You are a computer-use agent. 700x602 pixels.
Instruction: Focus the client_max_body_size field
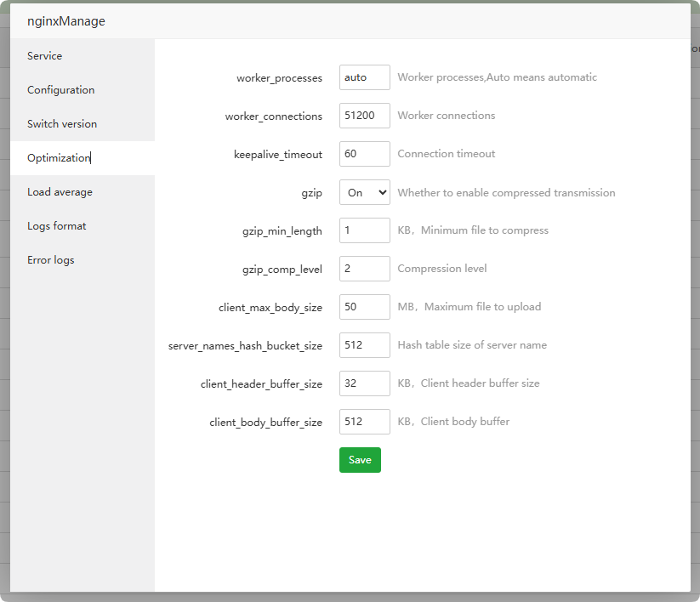(x=365, y=307)
